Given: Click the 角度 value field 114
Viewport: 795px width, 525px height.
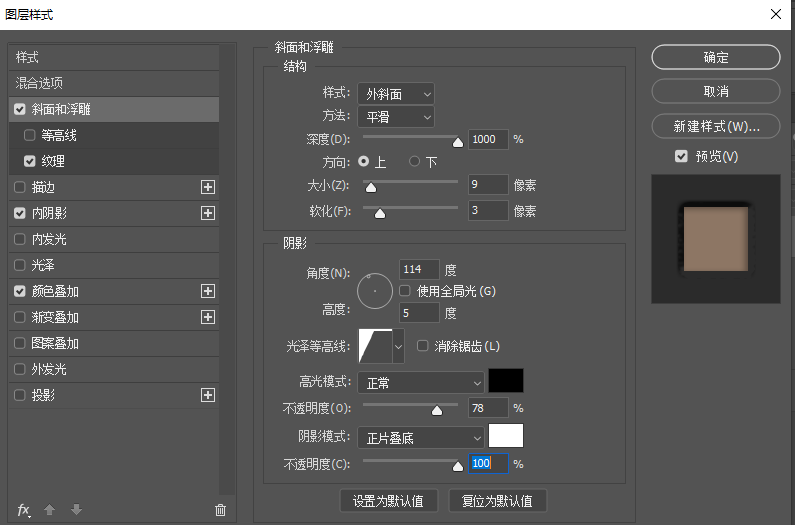Looking at the screenshot, I should [x=419, y=269].
